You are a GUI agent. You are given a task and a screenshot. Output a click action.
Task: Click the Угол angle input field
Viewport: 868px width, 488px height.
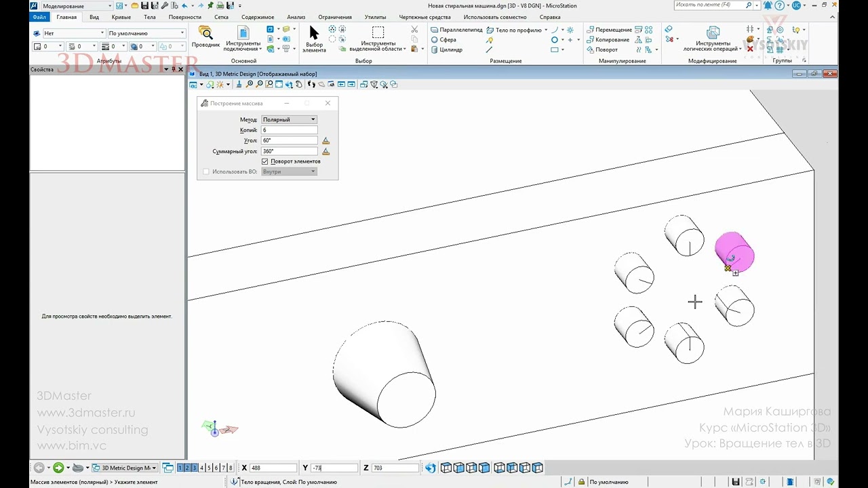(289, 140)
